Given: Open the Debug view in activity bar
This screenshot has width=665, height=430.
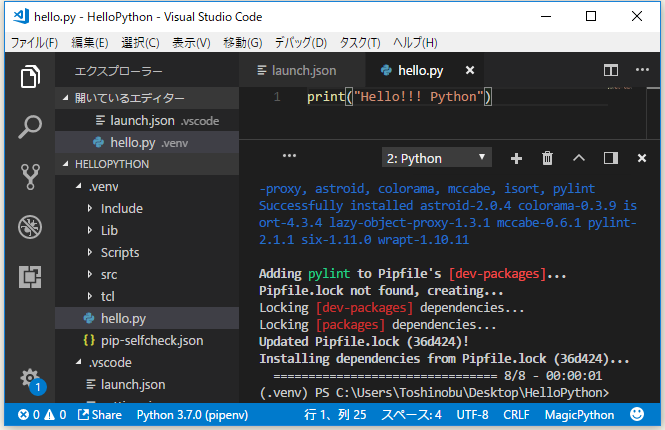Looking at the screenshot, I should pyautogui.click(x=30, y=227).
